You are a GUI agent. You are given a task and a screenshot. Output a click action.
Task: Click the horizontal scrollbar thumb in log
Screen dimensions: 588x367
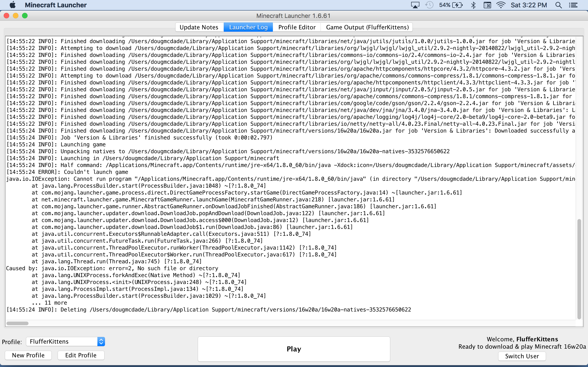(17, 323)
